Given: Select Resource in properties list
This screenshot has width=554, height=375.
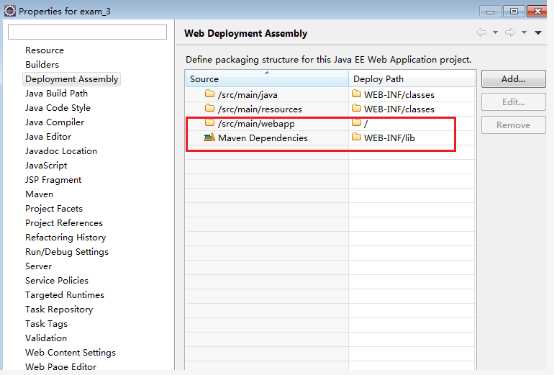Looking at the screenshot, I should click(45, 50).
